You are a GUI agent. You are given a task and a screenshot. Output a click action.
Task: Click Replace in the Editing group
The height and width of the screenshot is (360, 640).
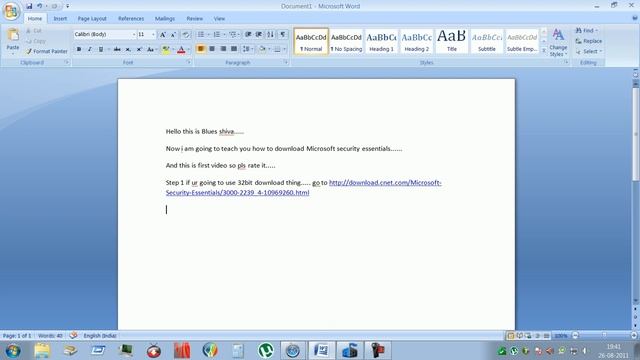coord(589,41)
